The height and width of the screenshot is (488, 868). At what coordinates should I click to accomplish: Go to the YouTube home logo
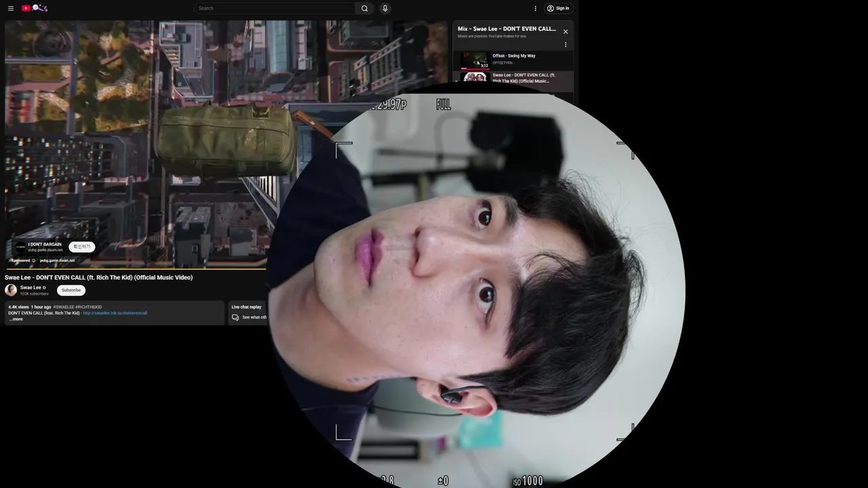[x=35, y=8]
